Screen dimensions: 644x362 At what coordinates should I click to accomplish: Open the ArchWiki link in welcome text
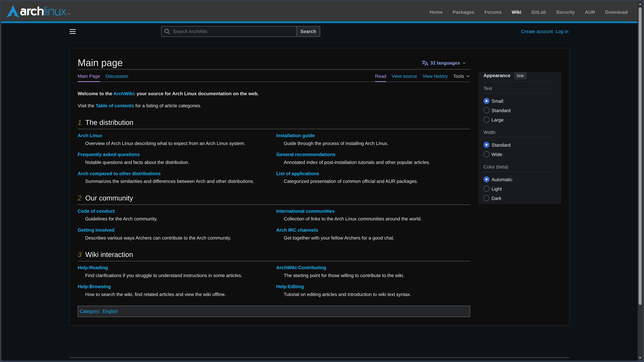click(123, 94)
